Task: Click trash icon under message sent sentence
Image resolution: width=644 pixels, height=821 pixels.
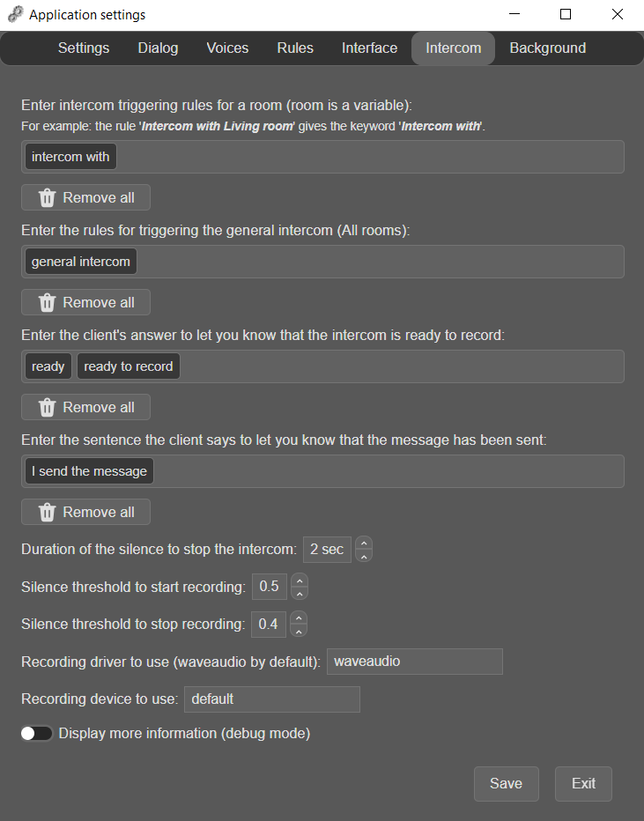Action: tap(47, 512)
